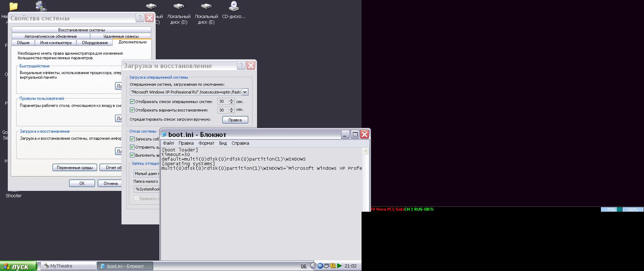Open Формат menu in Notepad
This screenshot has width=644, height=271.
pos(207,143)
